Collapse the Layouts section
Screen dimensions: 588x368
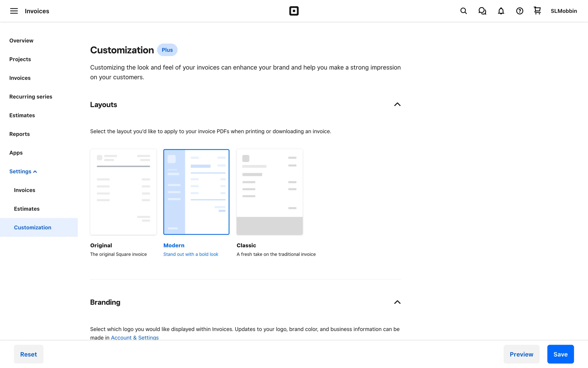[x=397, y=105]
